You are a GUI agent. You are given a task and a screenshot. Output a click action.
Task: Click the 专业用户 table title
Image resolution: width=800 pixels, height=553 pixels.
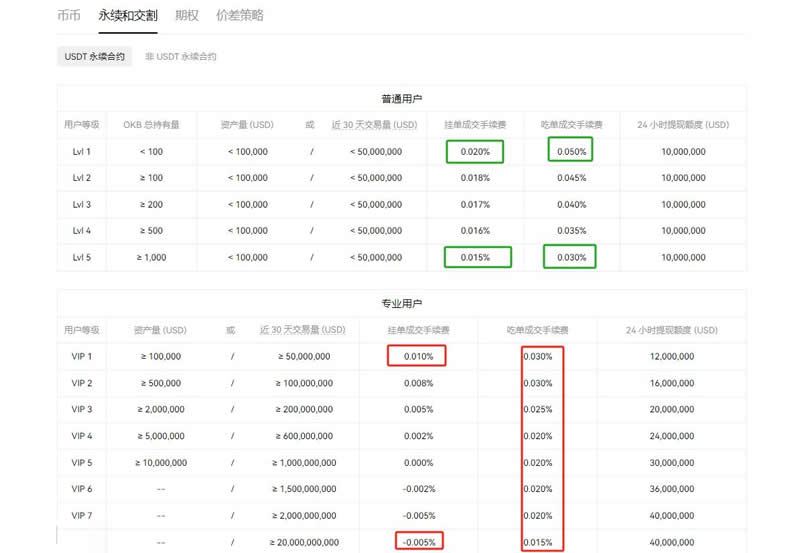tap(401, 303)
